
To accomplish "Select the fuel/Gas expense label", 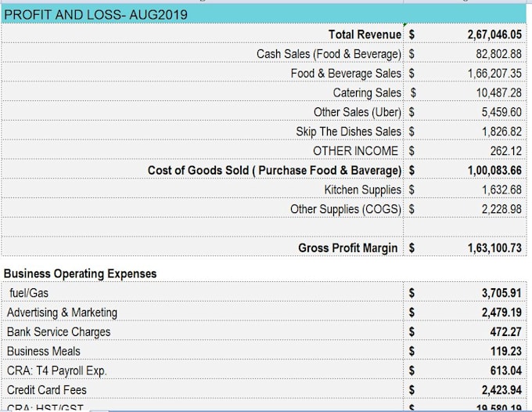I will (29, 293).
